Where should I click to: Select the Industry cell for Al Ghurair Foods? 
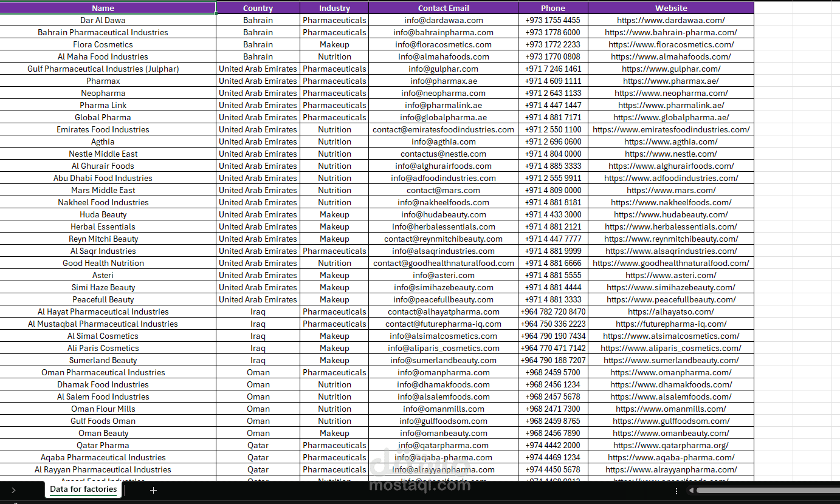click(x=334, y=166)
